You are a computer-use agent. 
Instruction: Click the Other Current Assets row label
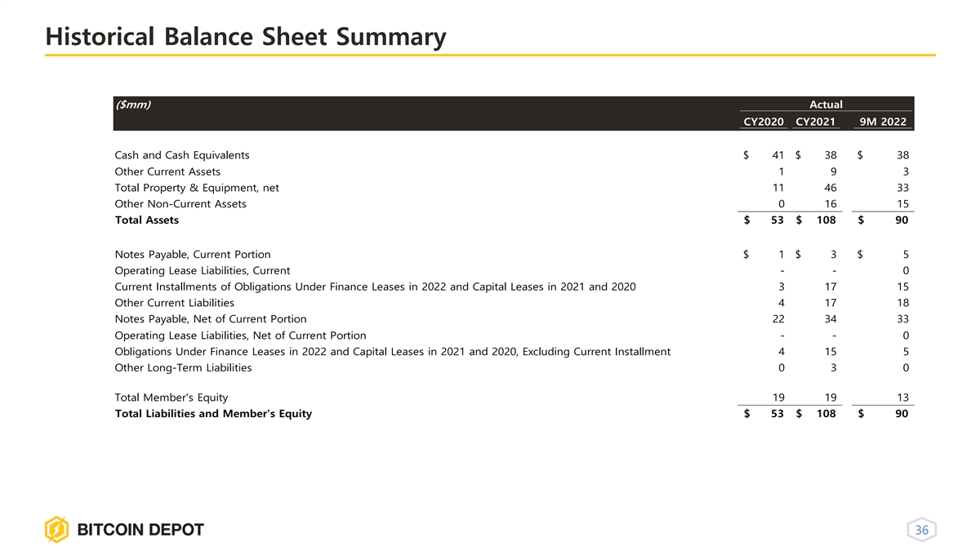[167, 171]
